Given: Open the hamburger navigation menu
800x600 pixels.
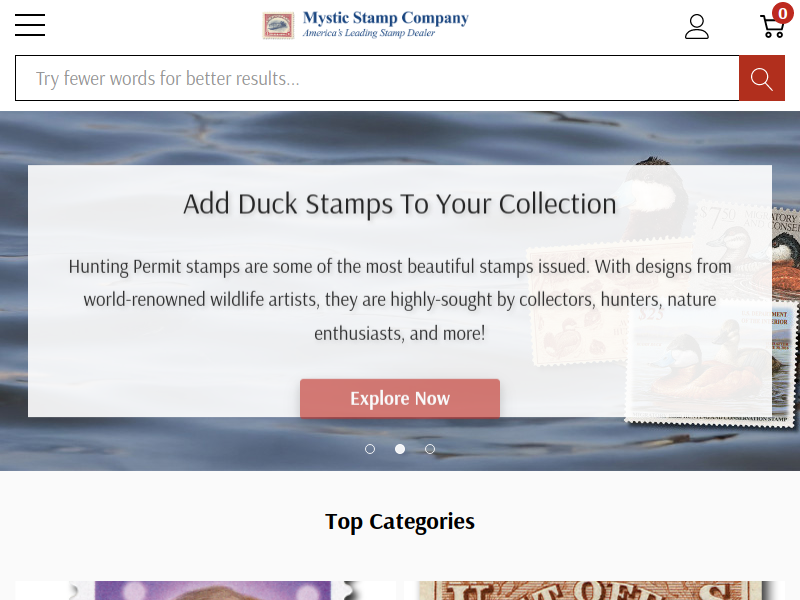Looking at the screenshot, I should (30, 25).
